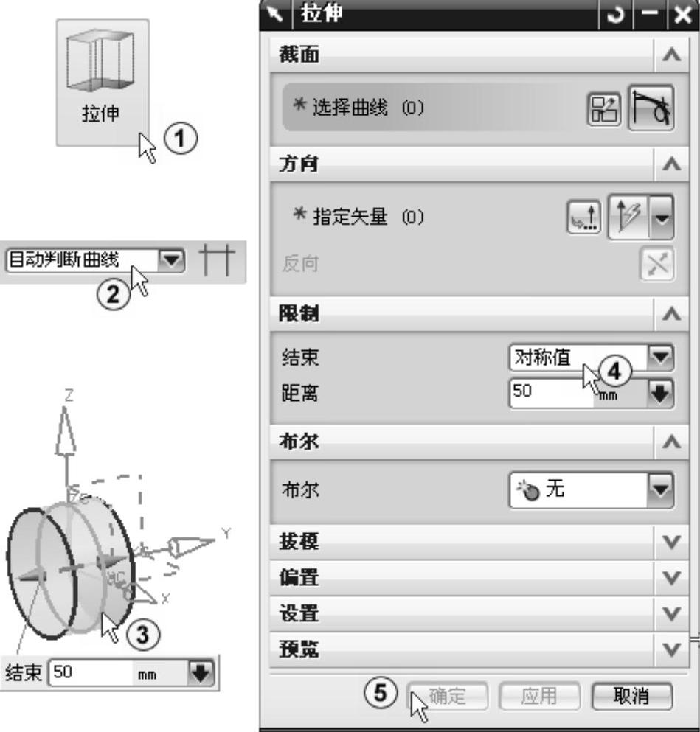The image size is (700, 732).
Task: Click the curve selection icon in 截面
Action: [x=651, y=108]
